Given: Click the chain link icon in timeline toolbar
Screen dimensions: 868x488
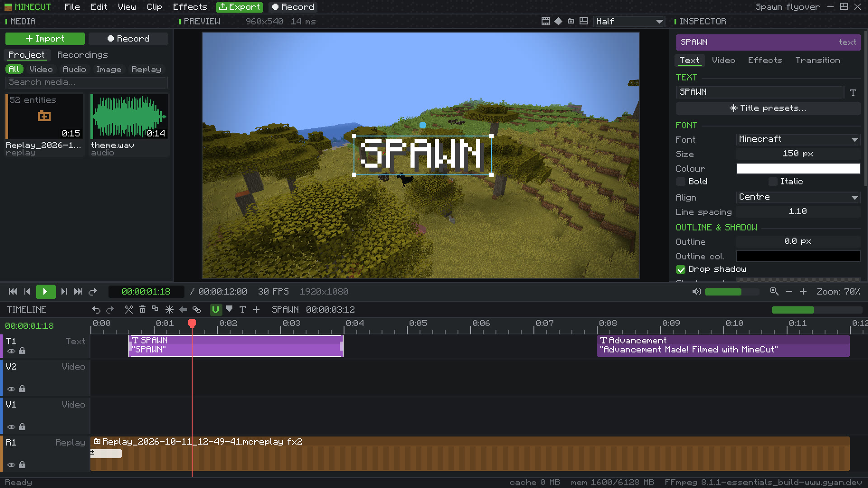Looking at the screenshot, I should click(197, 310).
